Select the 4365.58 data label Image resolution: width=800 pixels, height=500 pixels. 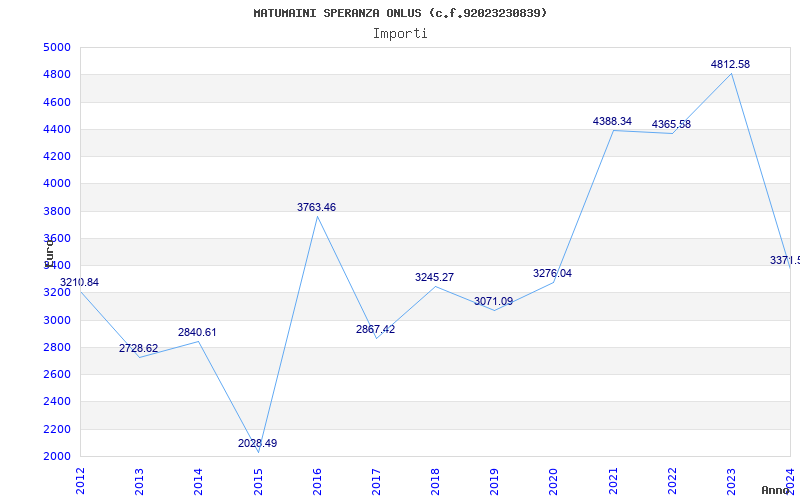coord(671,124)
